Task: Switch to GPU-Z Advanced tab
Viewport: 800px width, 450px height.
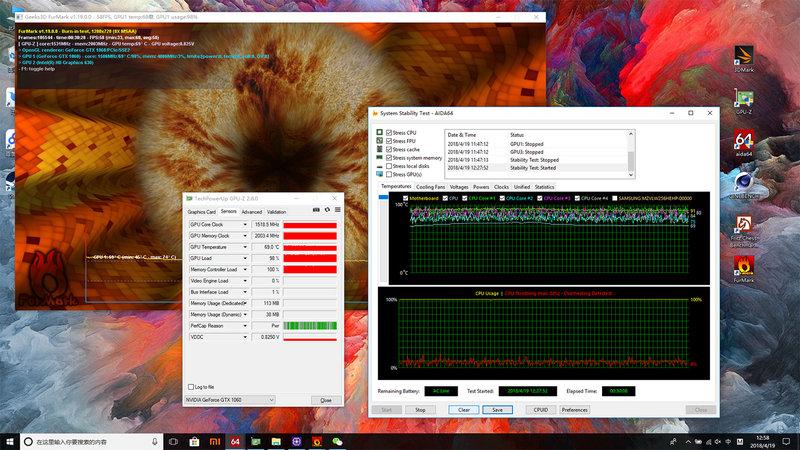Action: (252, 212)
